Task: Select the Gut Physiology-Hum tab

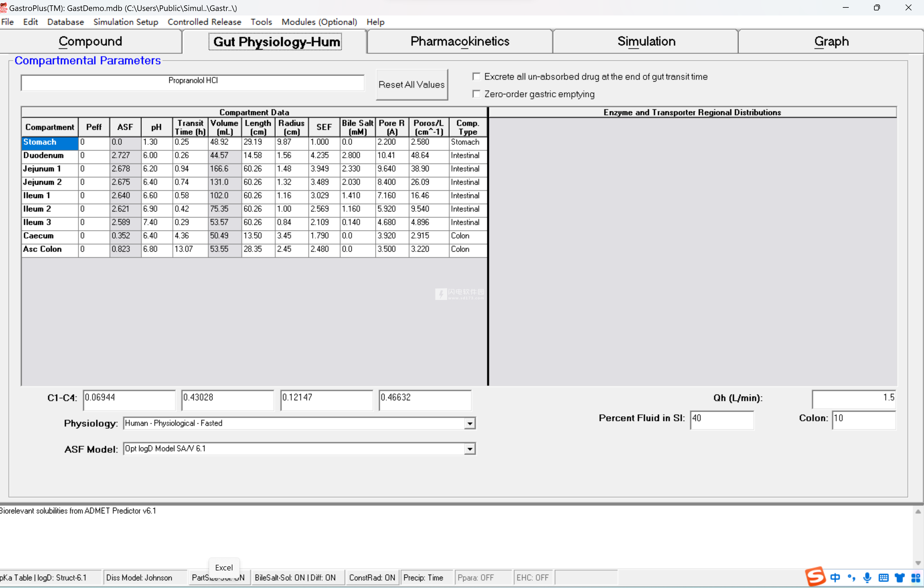Action: pos(275,41)
